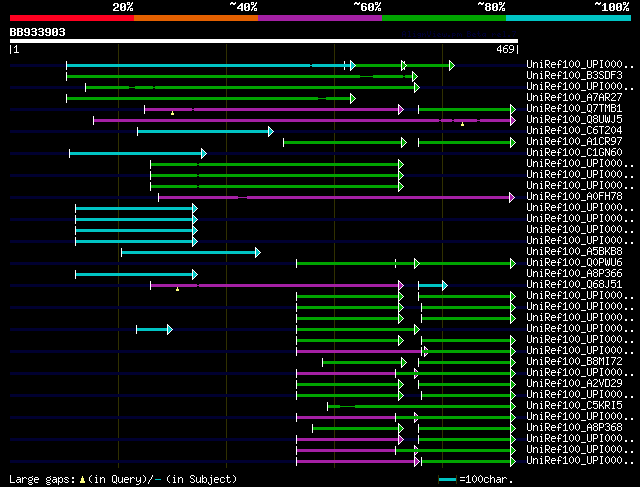
Task: Click the cyan ~100% legend segment
Action: tap(567, 17)
